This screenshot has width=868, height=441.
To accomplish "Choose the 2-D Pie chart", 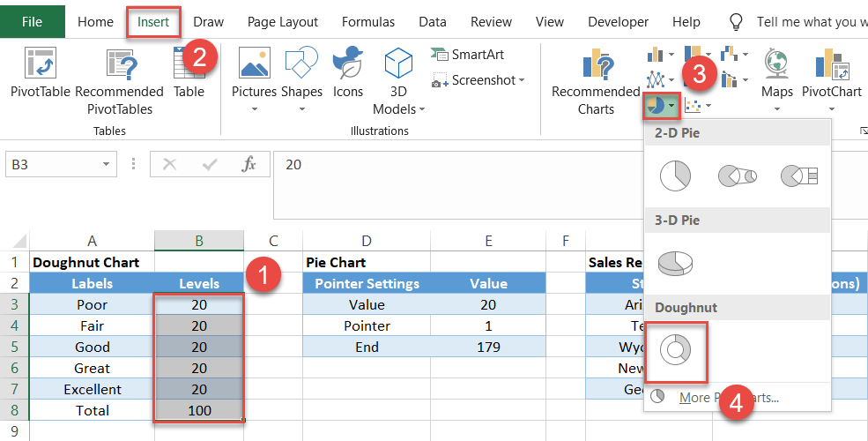I will (675, 176).
